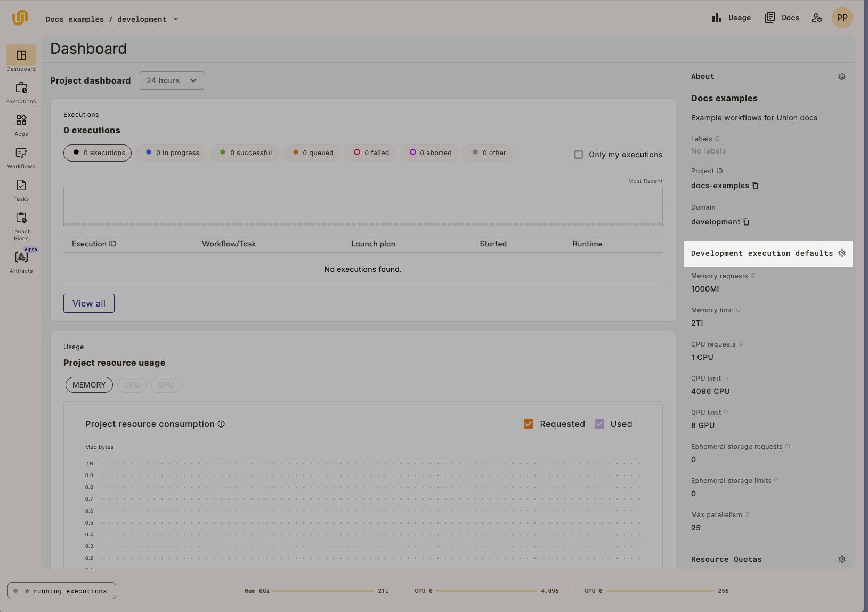Image resolution: width=868 pixels, height=612 pixels.
Task: Click the gear next to Development execution defaults
Action: (842, 253)
